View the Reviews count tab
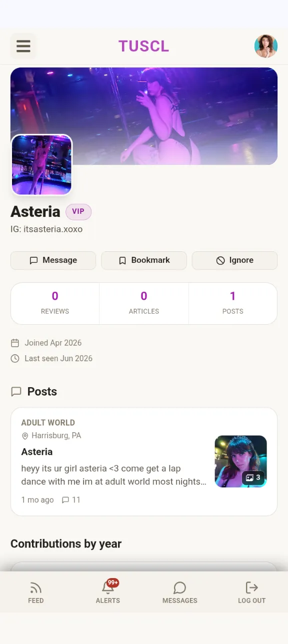 click(55, 303)
